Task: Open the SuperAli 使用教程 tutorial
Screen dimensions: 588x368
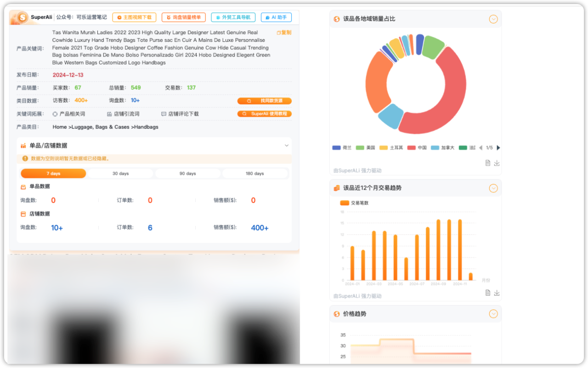Action: pyautogui.click(x=265, y=114)
